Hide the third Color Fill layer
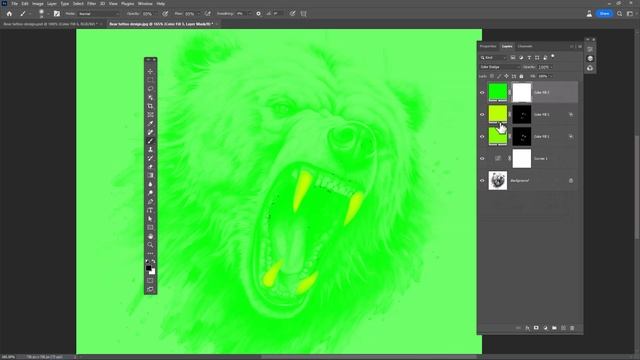640x360 pixels. tap(482, 136)
